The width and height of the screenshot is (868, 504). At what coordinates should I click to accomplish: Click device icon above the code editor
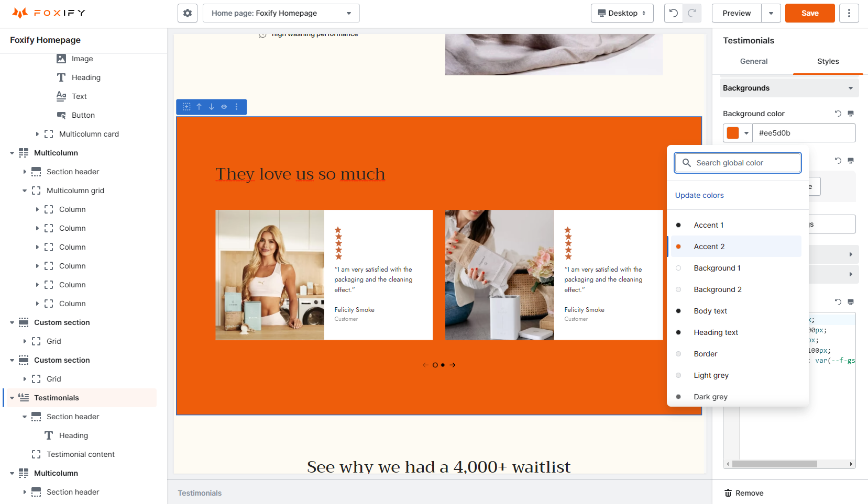pyautogui.click(x=851, y=302)
